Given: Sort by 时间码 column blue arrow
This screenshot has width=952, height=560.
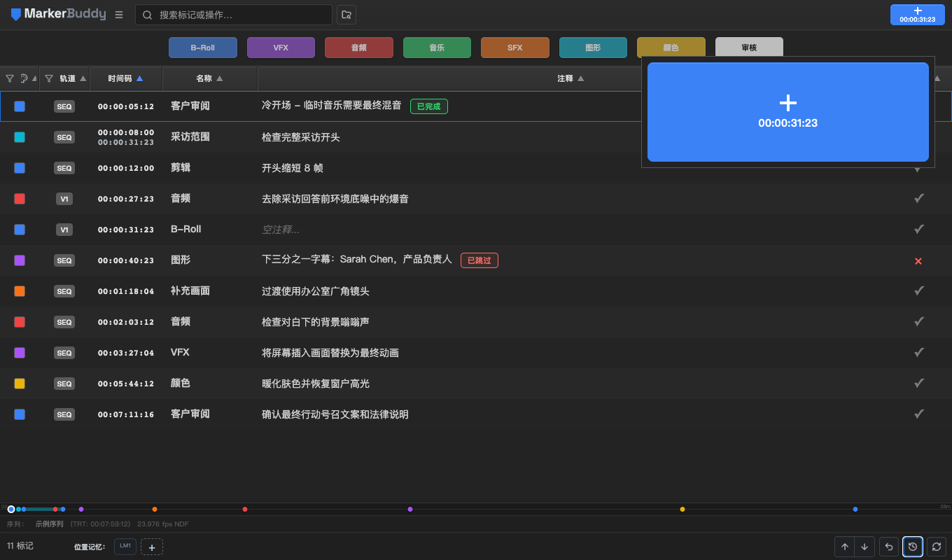Looking at the screenshot, I should click(x=139, y=79).
